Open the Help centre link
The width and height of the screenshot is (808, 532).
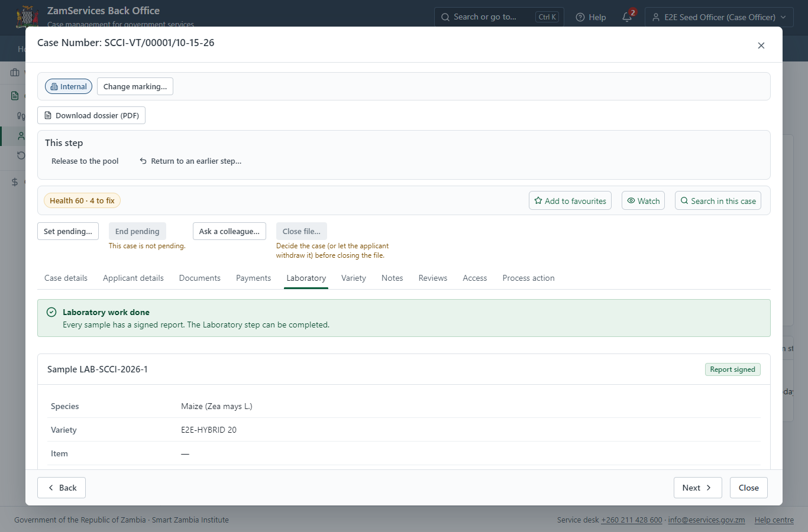774,520
